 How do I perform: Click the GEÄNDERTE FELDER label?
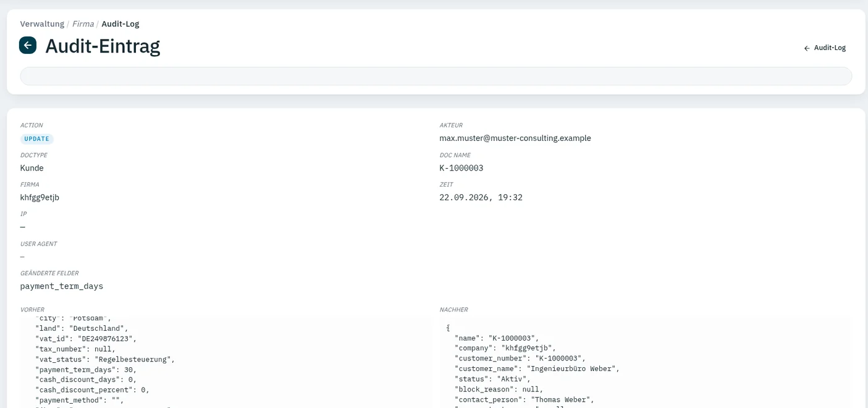[49, 273]
